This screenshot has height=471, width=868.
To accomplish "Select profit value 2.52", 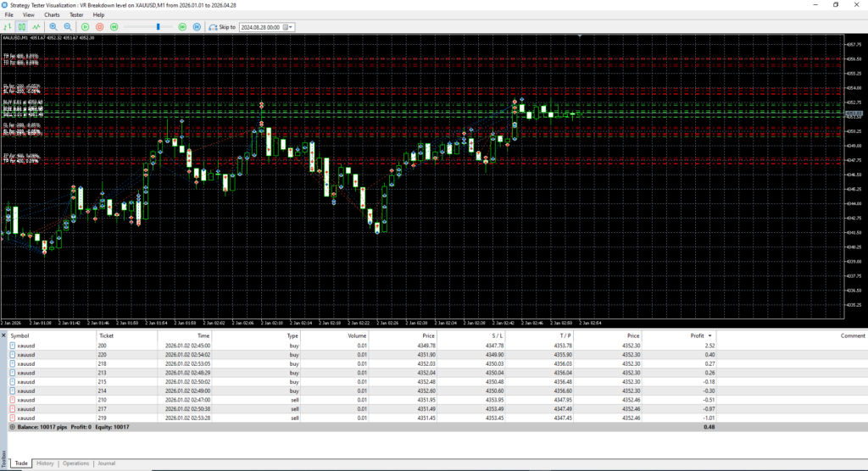I will 709,346.
